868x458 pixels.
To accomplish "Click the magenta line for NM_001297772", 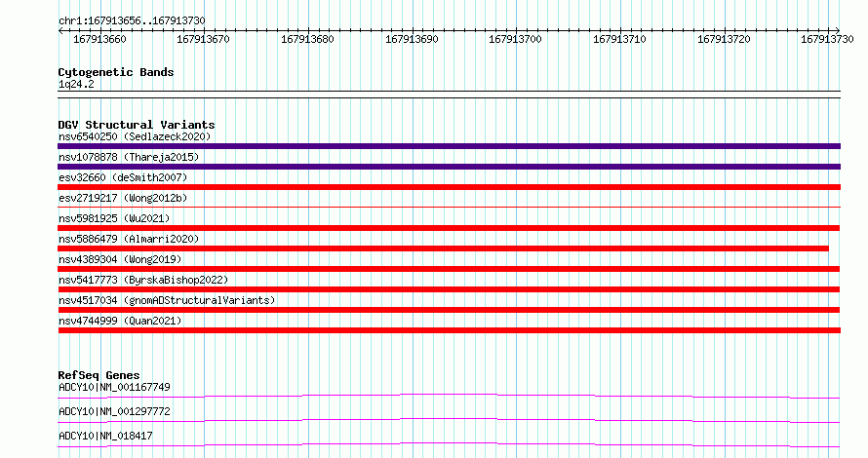I will [x=449, y=420].
